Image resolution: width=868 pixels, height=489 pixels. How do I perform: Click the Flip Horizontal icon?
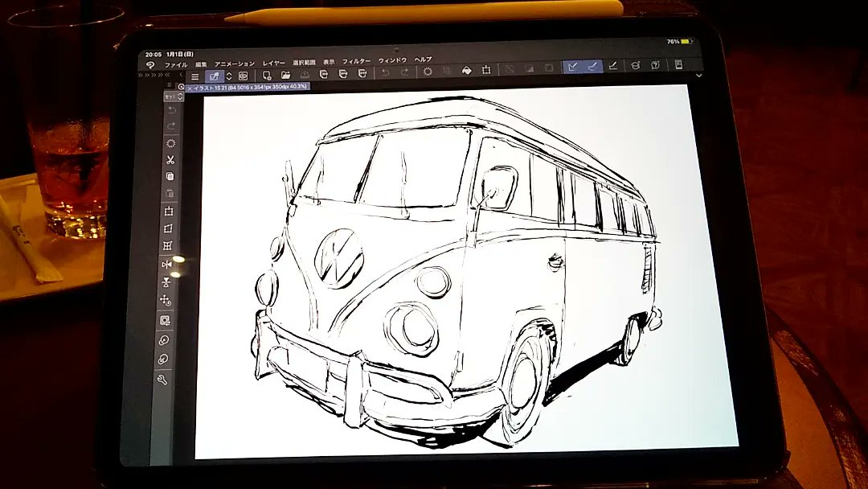coord(166,264)
